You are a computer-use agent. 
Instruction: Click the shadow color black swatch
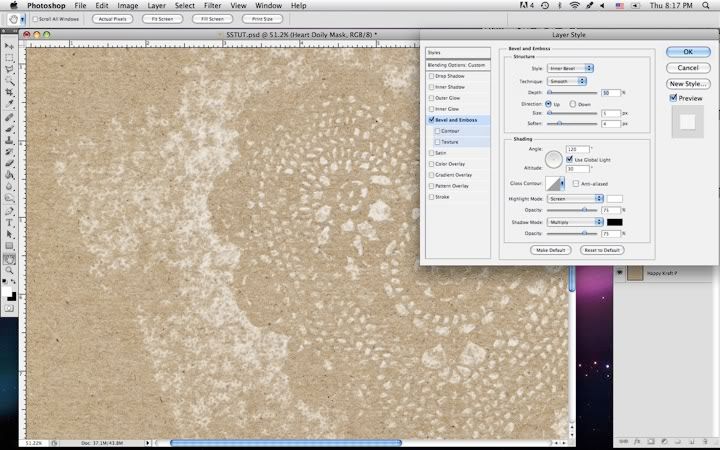[615, 222]
